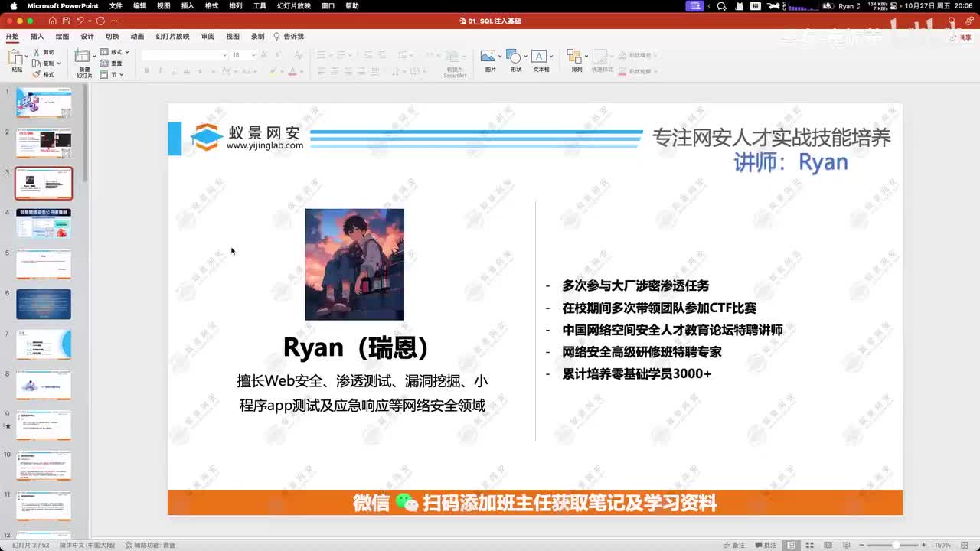Open the Apple menu
This screenshot has height=551, width=980.
point(13,5)
